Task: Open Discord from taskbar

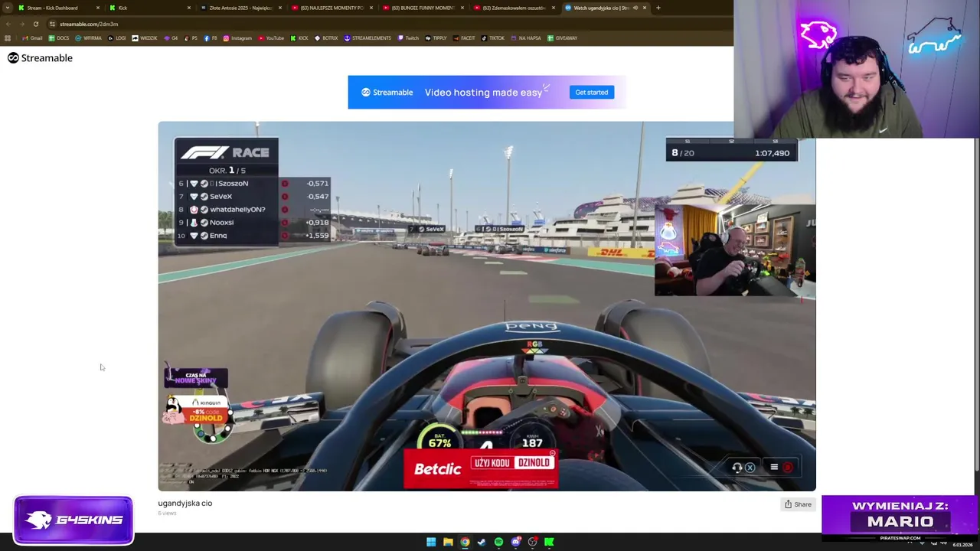Action: point(515,542)
